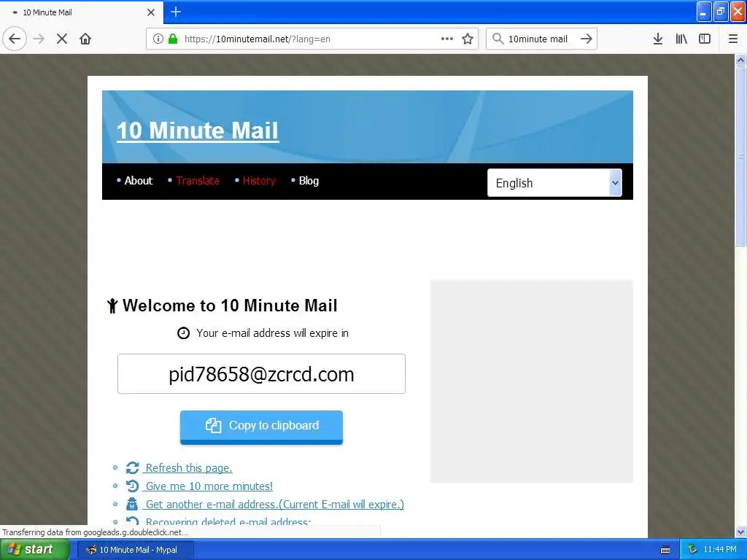This screenshot has height=560, width=747.
Task: Open the Translate menu item
Action: coord(198,181)
